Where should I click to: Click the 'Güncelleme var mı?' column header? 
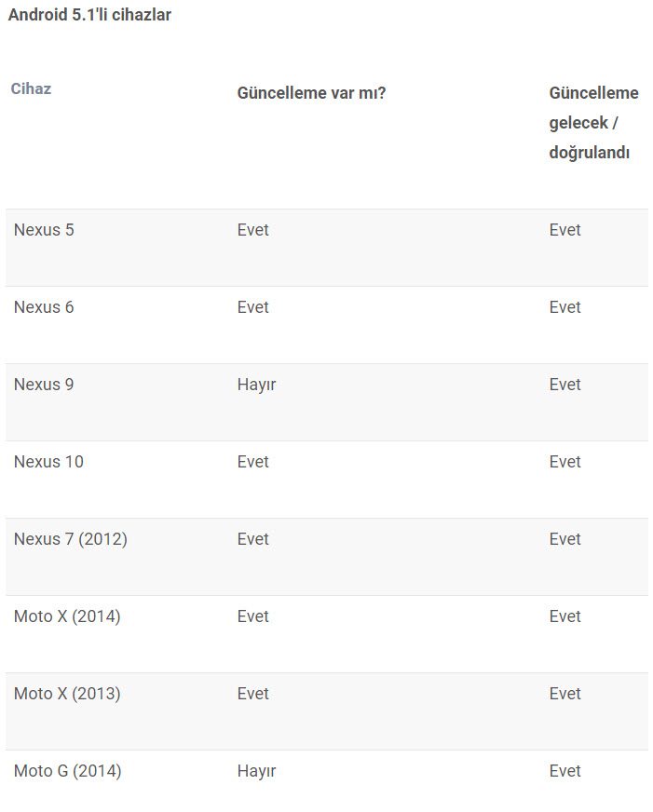(x=311, y=93)
